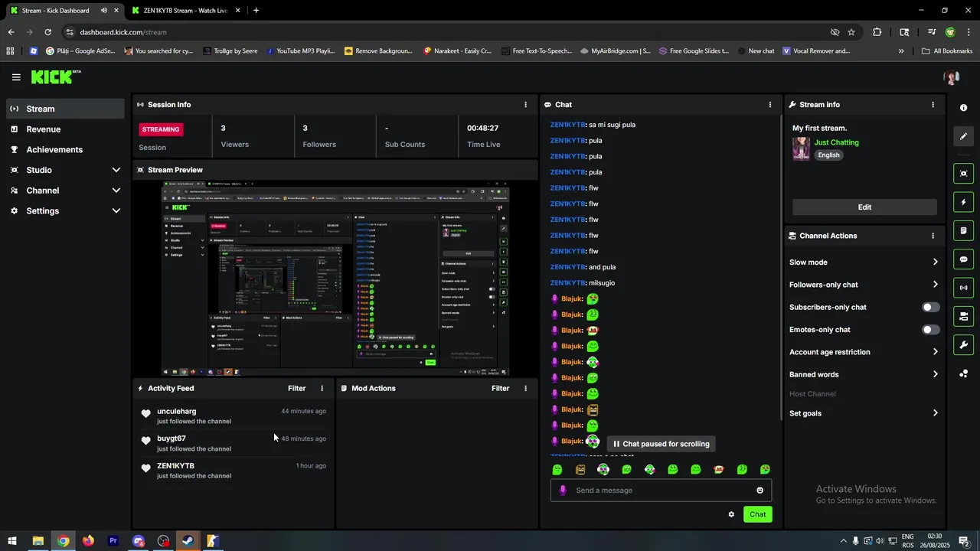980x551 pixels.
Task: Click the Just Chatting category link
Action: (836, 142)
